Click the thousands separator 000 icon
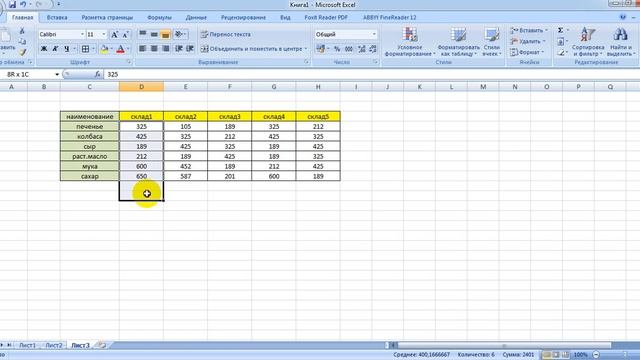Image resolution: width=640 pixels, height=360 pixels. coord(349,49)
